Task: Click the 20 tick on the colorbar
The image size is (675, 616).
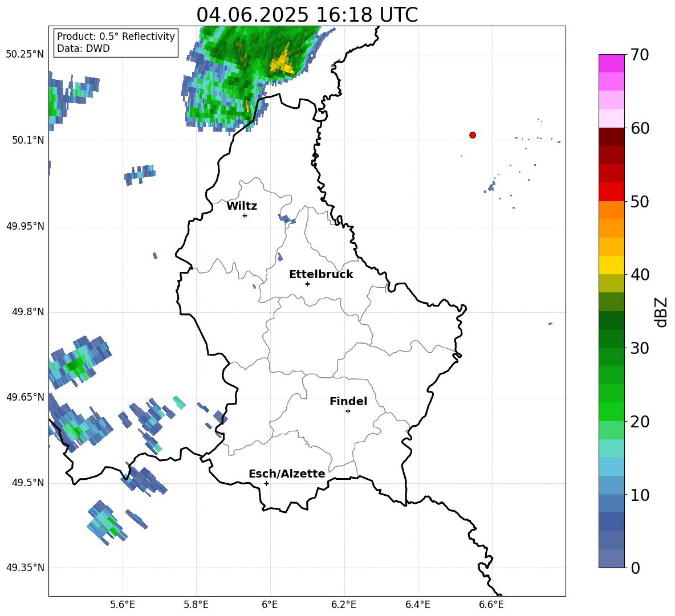Action: [x=640, y=422]
